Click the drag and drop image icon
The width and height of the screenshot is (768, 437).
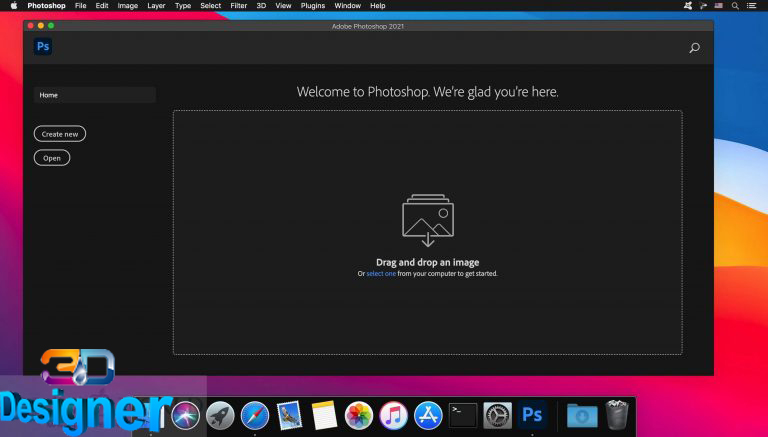tap(428, 220)
